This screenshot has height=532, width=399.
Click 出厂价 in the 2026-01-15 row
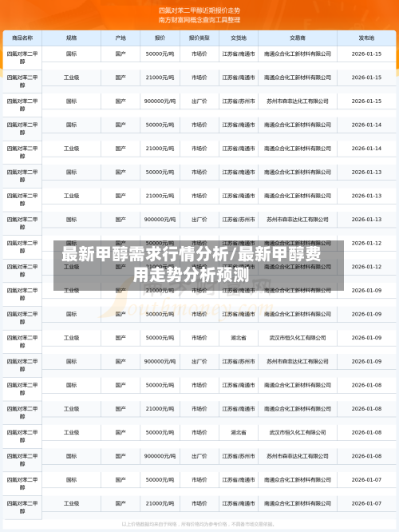click(x=199, y=101)
